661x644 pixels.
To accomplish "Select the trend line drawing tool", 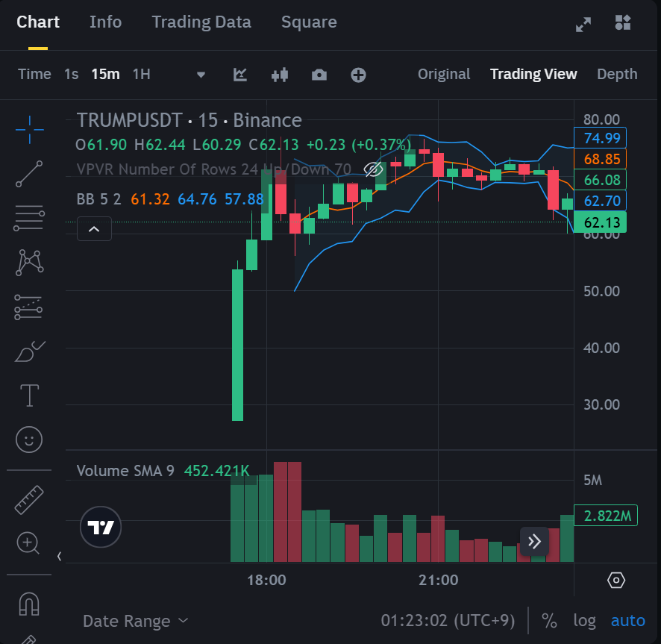I will click(29, 174).
